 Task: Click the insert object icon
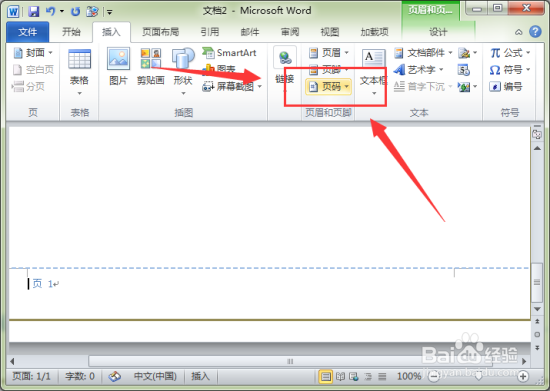(464, 87)
